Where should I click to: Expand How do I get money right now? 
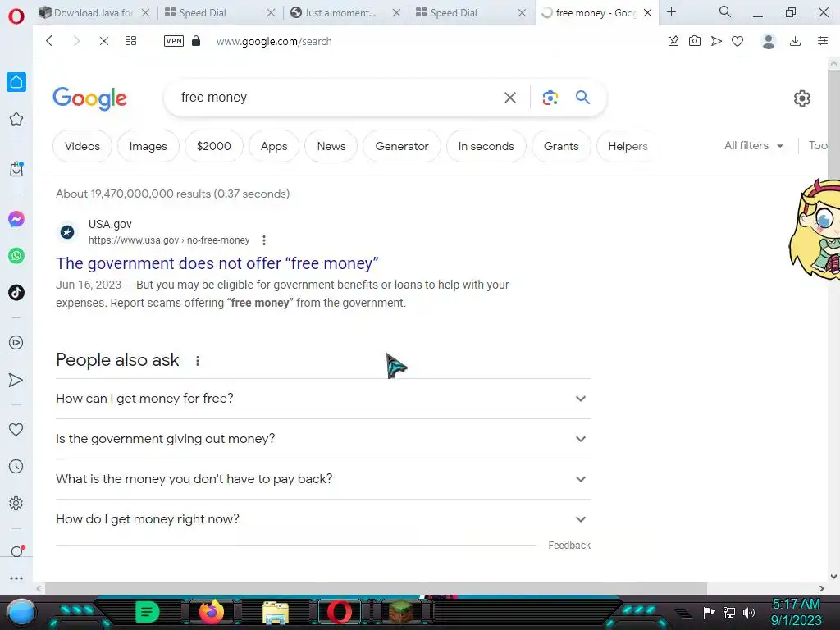[x=323, y=519]
